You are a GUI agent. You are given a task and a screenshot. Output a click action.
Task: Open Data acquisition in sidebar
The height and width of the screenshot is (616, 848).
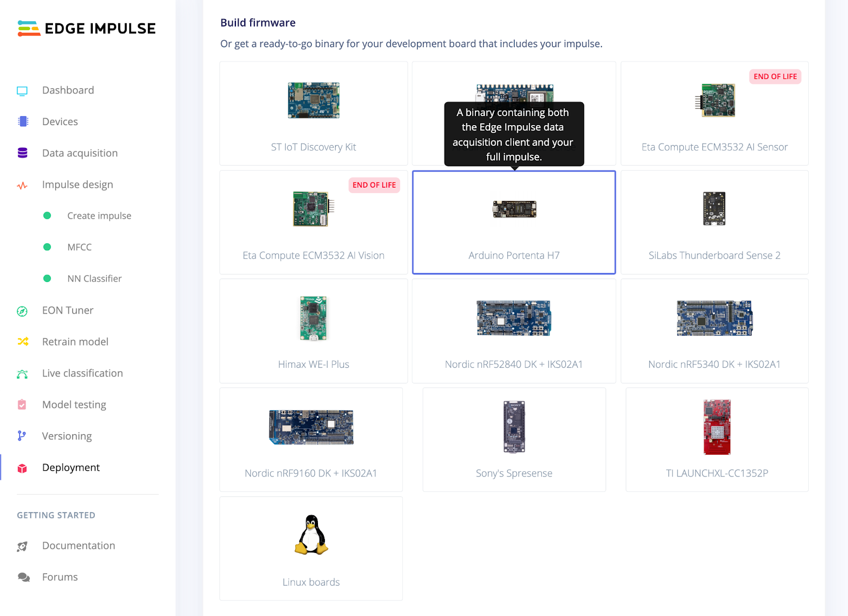coord(80,153)
